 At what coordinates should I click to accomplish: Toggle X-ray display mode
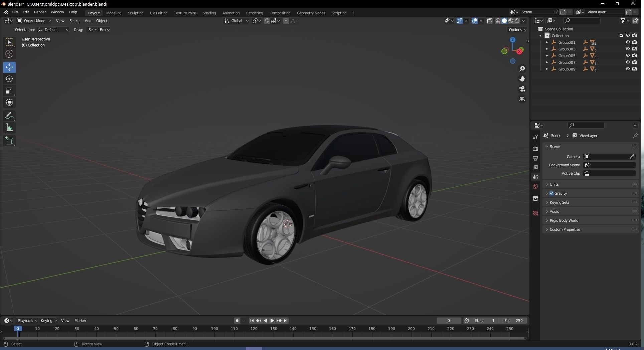490,21
